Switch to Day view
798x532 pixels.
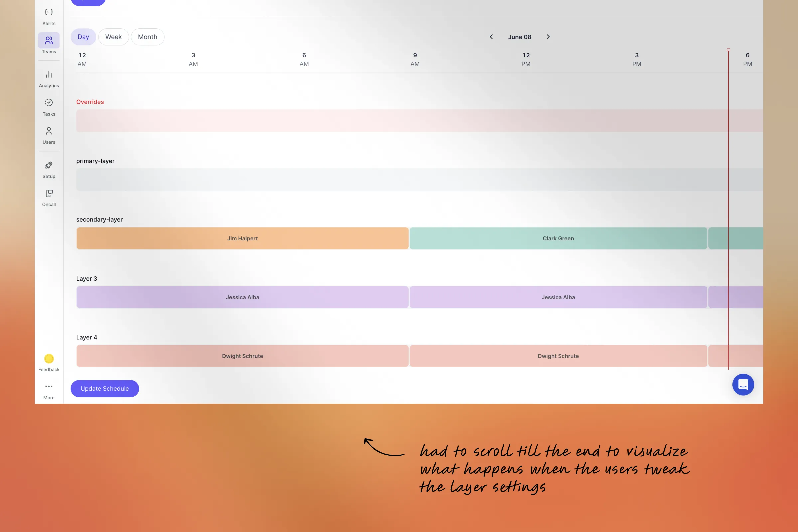click(82, 37)
